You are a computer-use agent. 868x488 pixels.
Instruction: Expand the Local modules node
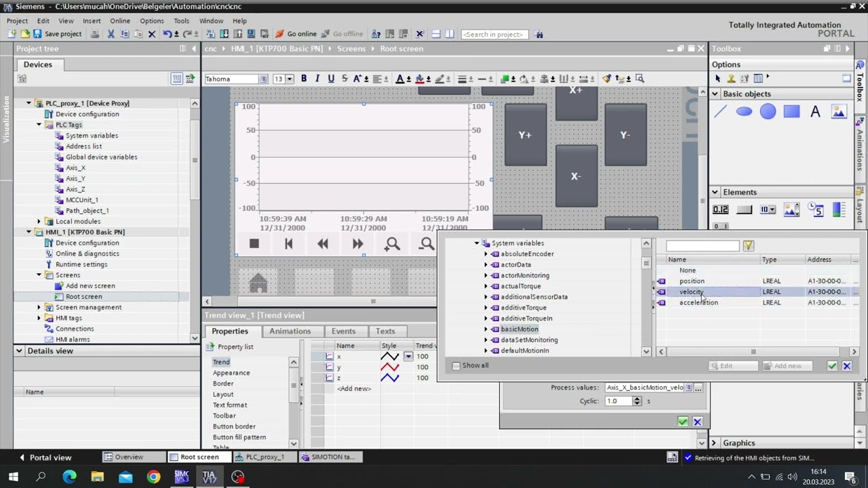click(39, 221)
